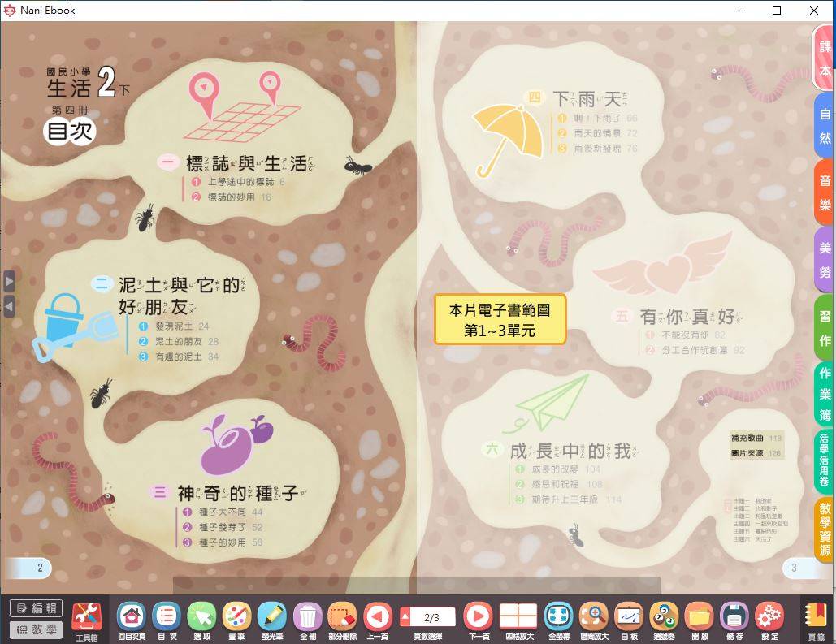Activate the 四格放大 four-grid zoom

(518, 621)
